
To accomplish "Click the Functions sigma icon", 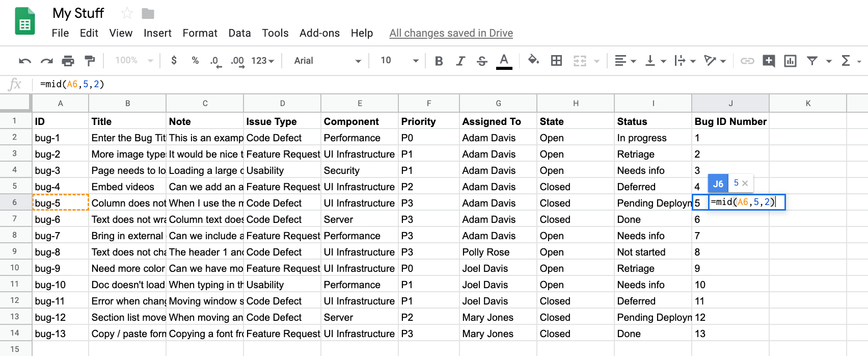I will click(x=846, y=61).
